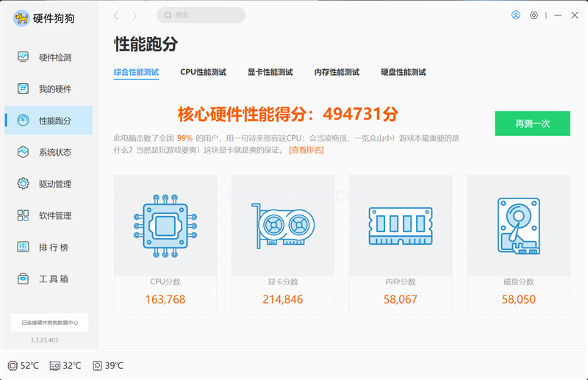Screen dimensions: 588x380
Task: Select the 硬盘性能测试 tab
Action: coord(404,72)
